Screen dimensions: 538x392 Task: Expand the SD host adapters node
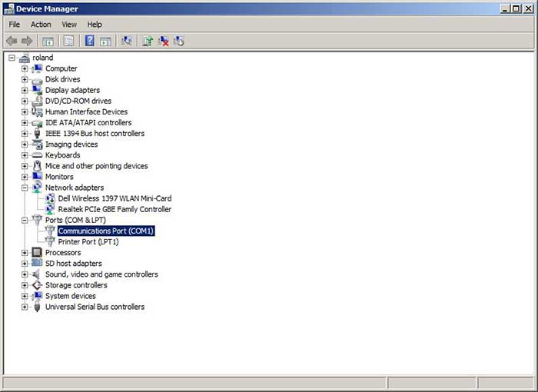pyautogui.click(x=25, y=264)
